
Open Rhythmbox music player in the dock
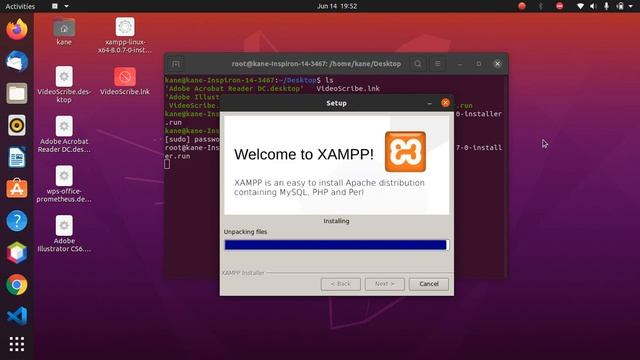(x=17, y=125)
